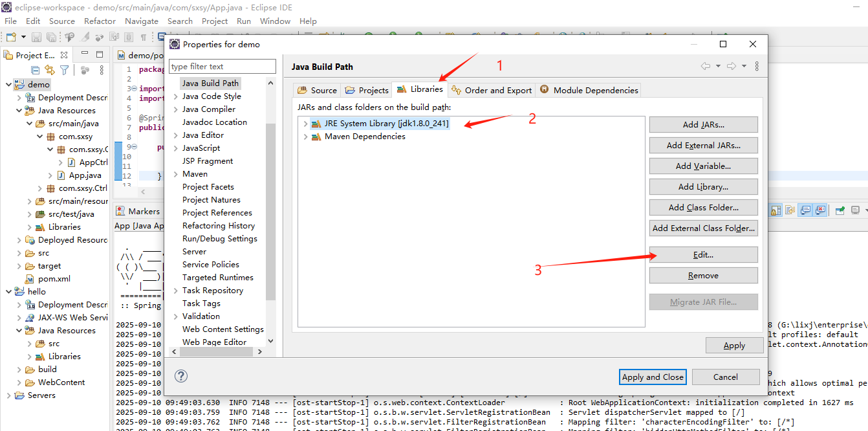Toggle Word Wrap in Console toolbar
The height and width of the screenshot is (431, 868).
(790, 210)
